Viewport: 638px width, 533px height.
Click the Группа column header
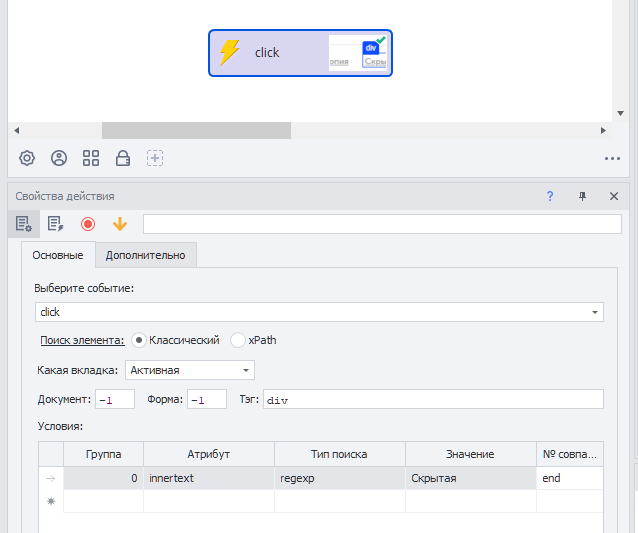click(x=103, y=454)
